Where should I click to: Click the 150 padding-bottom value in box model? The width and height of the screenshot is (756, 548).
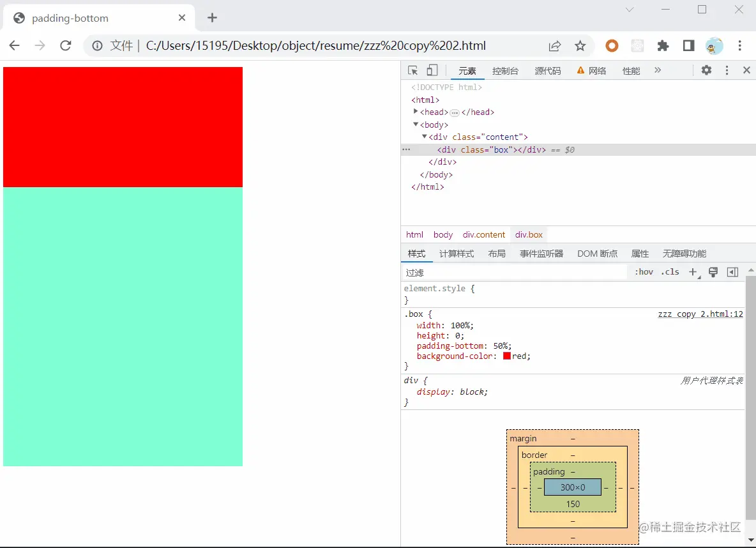tap(573, 504)
